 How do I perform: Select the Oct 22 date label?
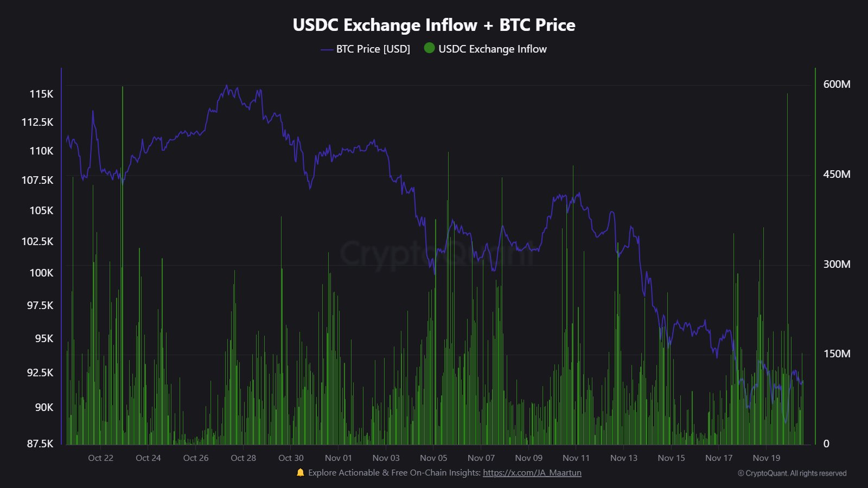click(x=101, y=458)
